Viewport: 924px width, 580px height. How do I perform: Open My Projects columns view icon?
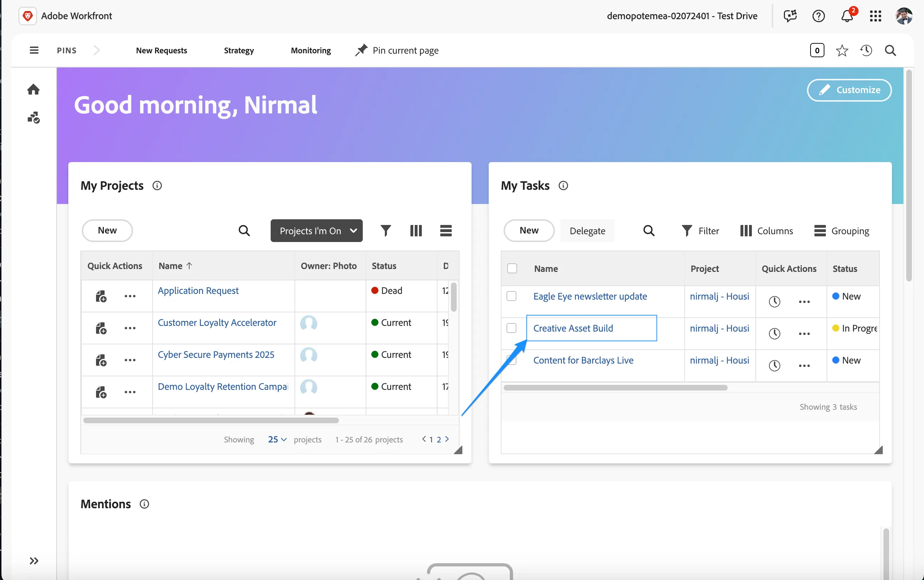click(x=416, y=230)
